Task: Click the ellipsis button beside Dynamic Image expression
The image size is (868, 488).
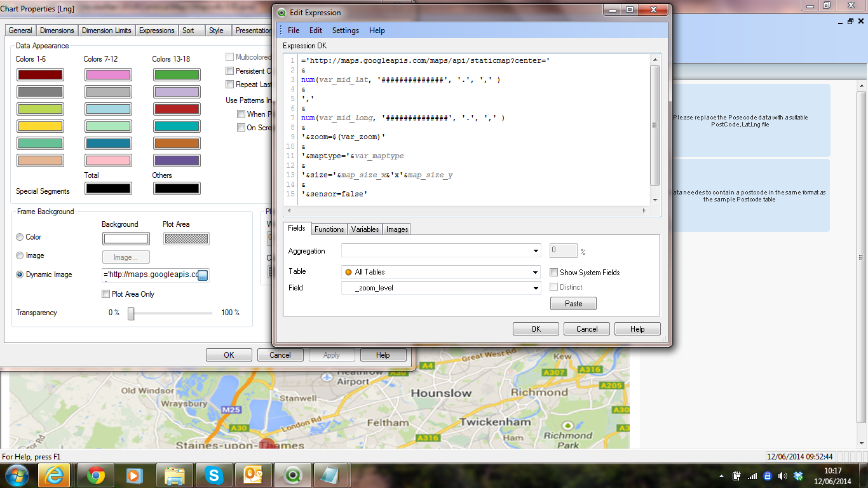Action: (203, 275)
